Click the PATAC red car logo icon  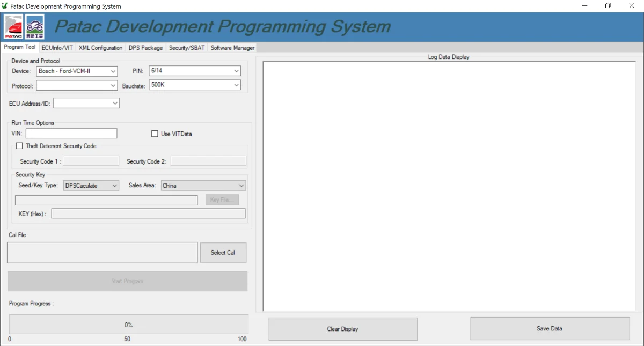point(13,26)
